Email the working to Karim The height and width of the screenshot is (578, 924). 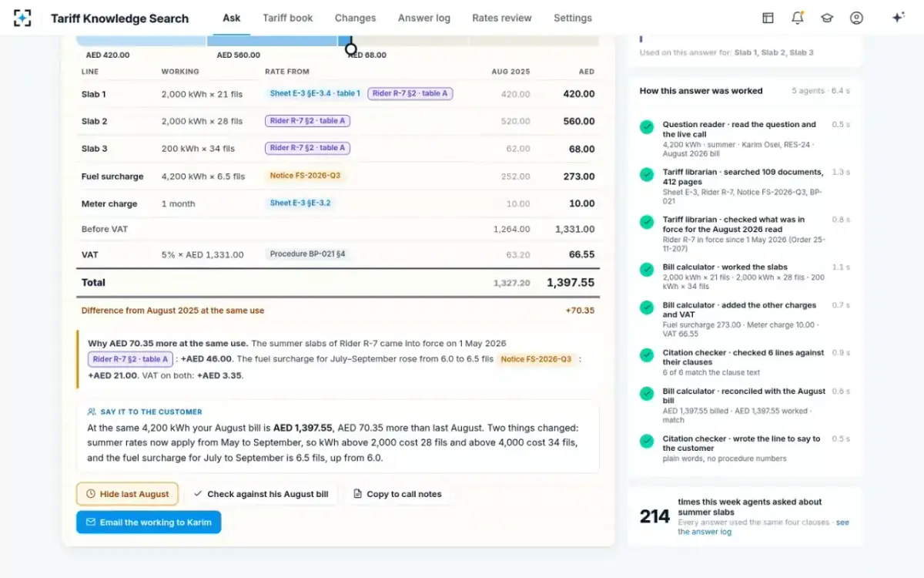(149, 522)
